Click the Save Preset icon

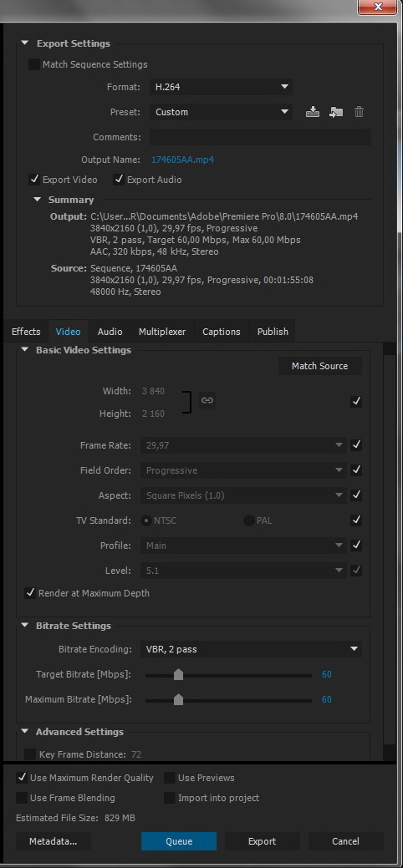pyautogui.click(x=313, y=112)
